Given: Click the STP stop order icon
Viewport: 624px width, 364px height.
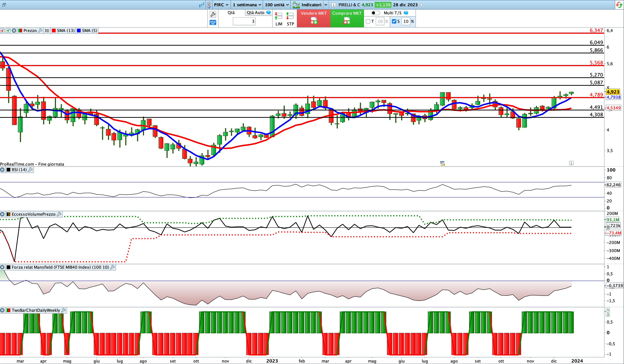Looking at the screenshot, I should click(290, 19).
